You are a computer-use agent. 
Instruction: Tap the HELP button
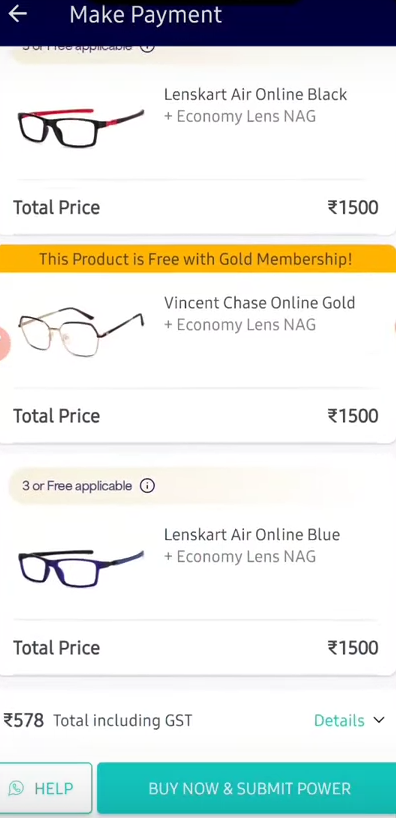[46, 788]
